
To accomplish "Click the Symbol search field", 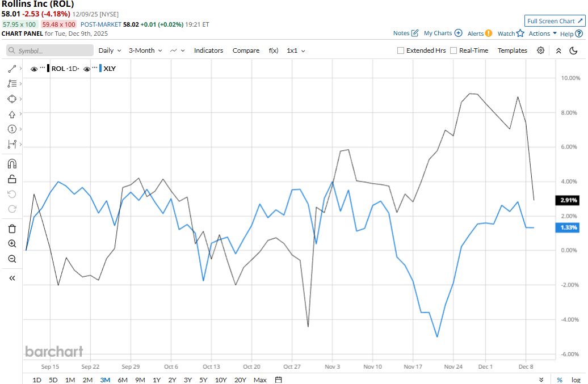I will pos(50,50).
